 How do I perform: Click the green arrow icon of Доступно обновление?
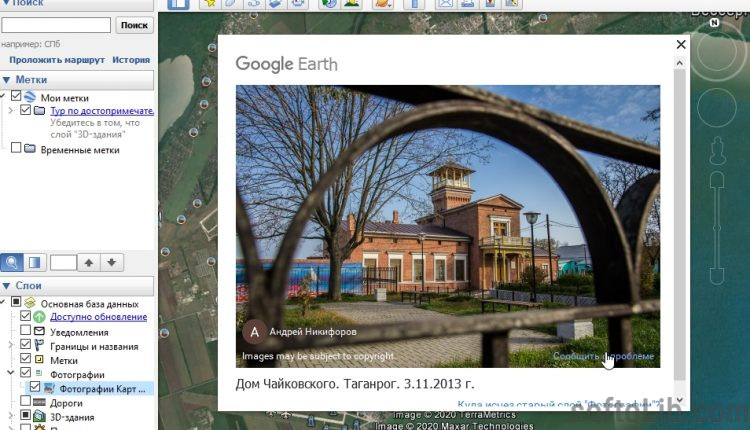(x=39, y=317)
